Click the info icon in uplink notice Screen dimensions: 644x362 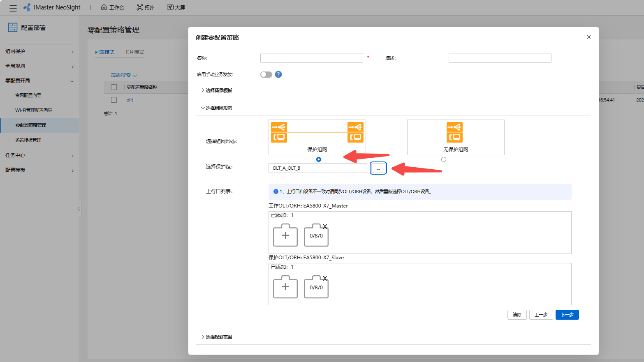(x=276, y=191)
